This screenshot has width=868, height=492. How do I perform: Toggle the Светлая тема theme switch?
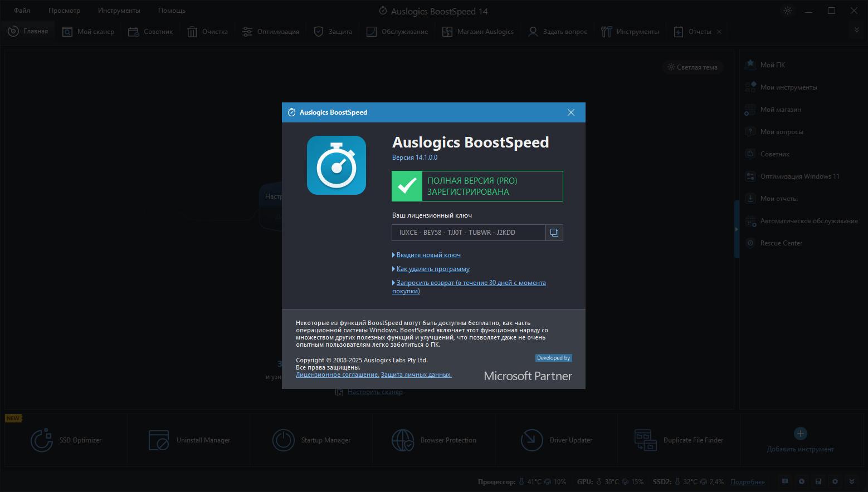coord(693,67)
